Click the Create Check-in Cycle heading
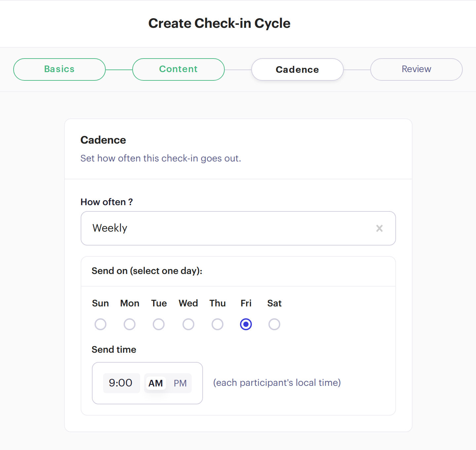The image size is (476, 450). coord(219,23)
